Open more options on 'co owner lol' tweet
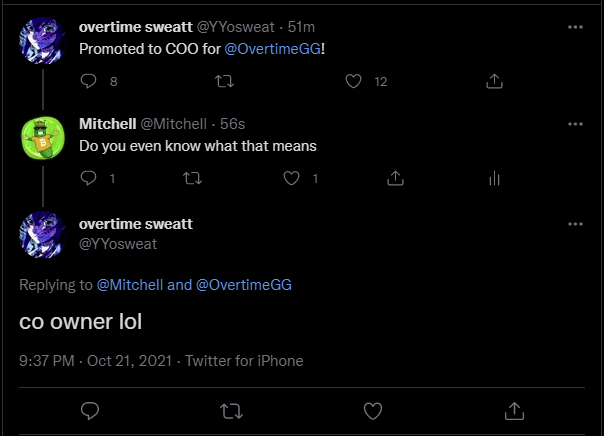604x436 pixels. 575,223
